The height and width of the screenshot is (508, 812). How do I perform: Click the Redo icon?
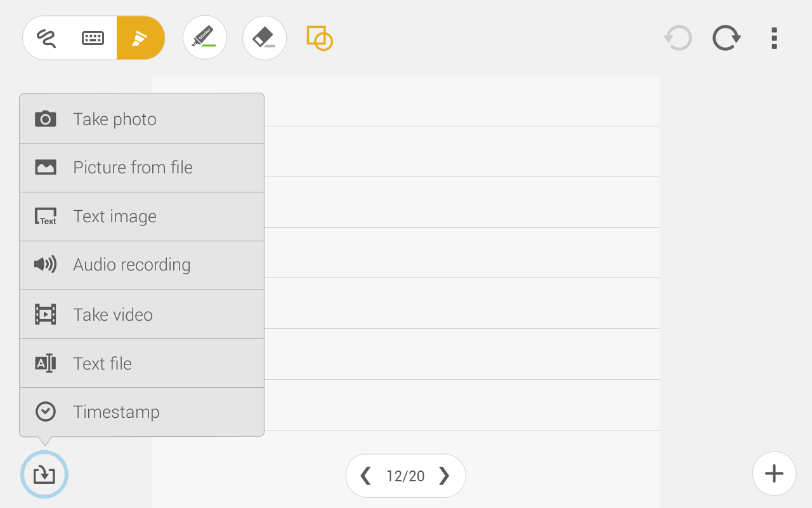726,37
